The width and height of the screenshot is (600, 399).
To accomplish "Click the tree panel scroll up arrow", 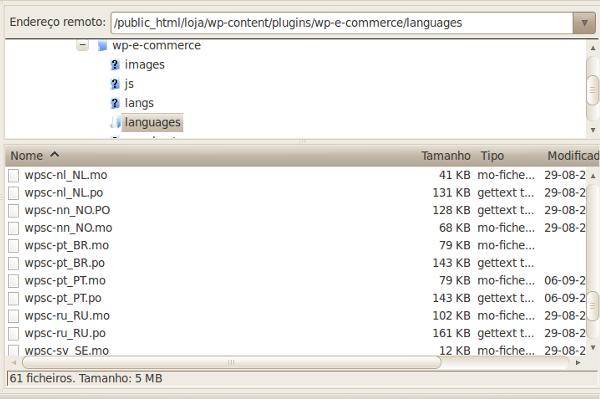I will [x=593, y=48].
